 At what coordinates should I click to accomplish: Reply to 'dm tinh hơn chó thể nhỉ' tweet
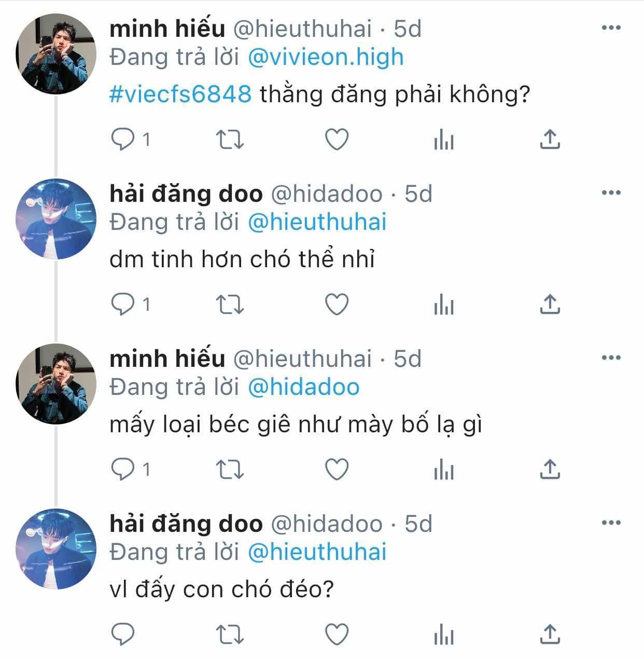pyautogui.click(x=123, y=304)
